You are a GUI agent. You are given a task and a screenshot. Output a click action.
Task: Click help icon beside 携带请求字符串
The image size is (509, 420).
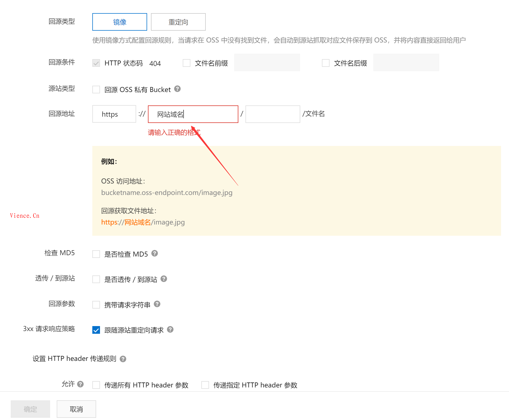click(157, 304)
